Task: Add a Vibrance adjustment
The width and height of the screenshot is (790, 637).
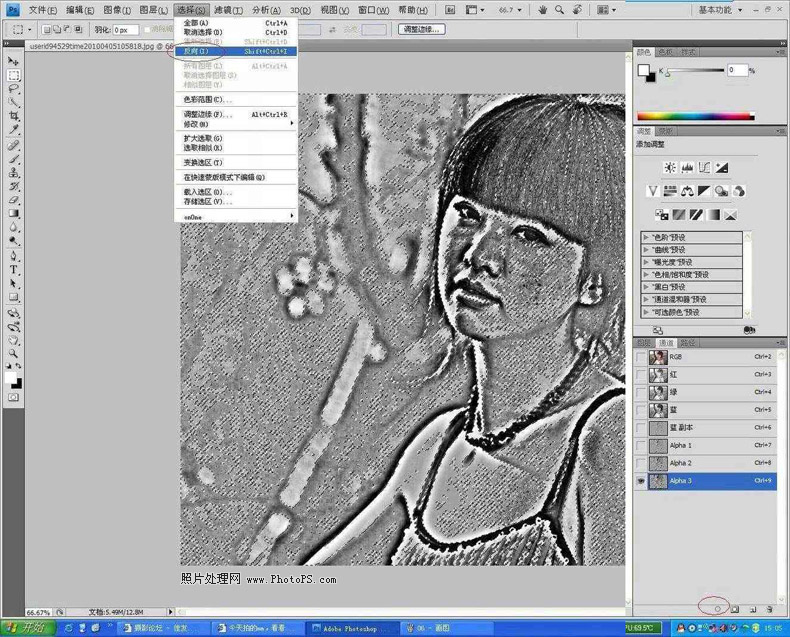Action: tap(653, 191)
